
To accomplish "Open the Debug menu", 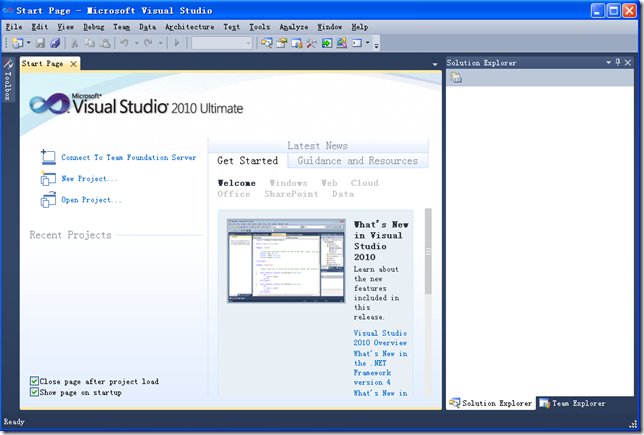I will click(94, 27).
